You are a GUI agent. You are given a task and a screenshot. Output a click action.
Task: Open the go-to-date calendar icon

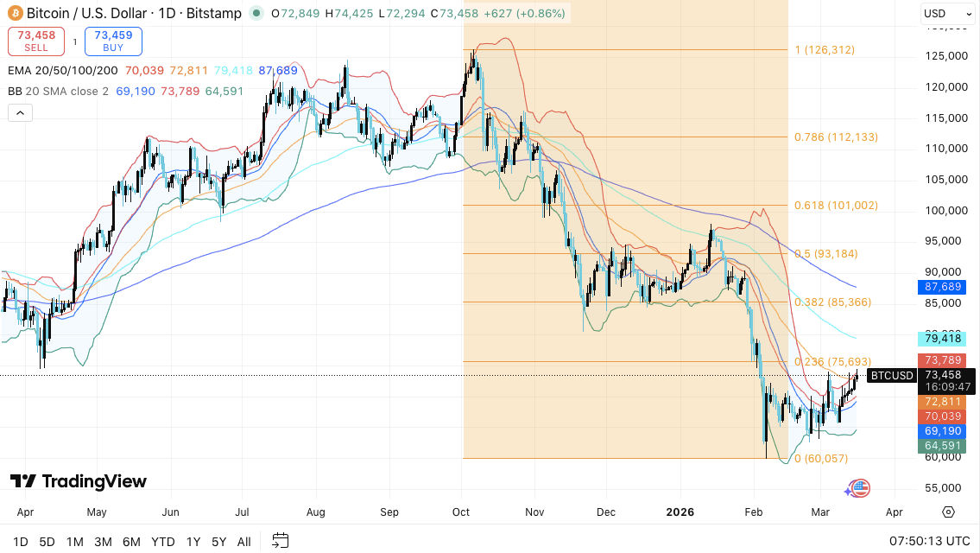[280, 541]
